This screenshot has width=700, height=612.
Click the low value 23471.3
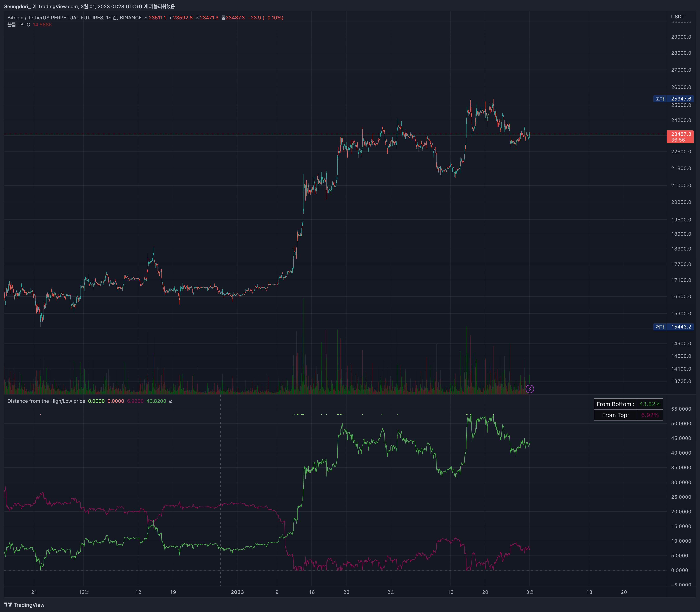(209, 18)
